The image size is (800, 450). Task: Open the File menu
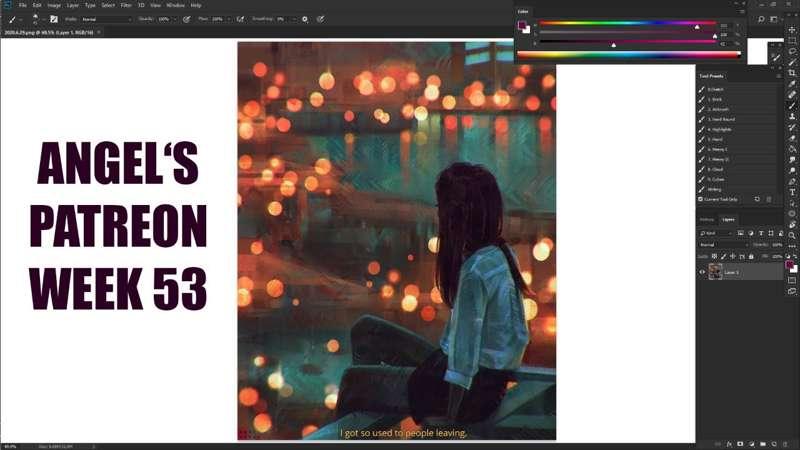[x=22, y=5]
